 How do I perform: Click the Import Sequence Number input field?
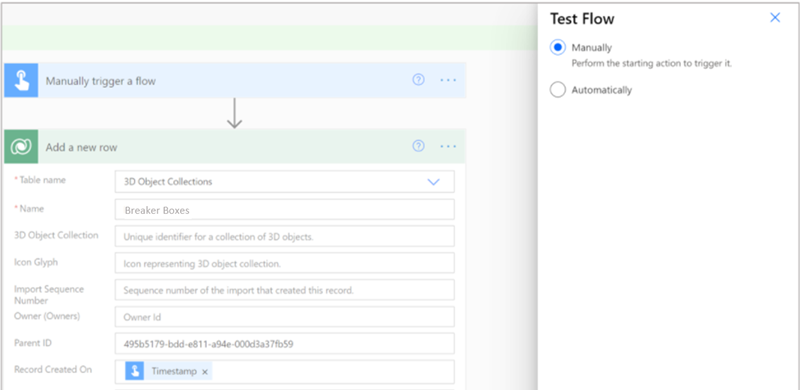[285, 290]
